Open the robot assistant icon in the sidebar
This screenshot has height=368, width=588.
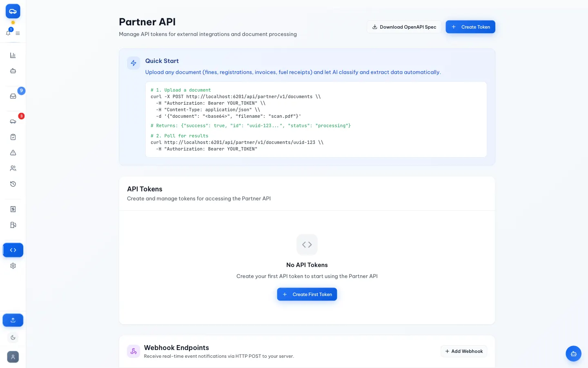[x=13, y=71]
